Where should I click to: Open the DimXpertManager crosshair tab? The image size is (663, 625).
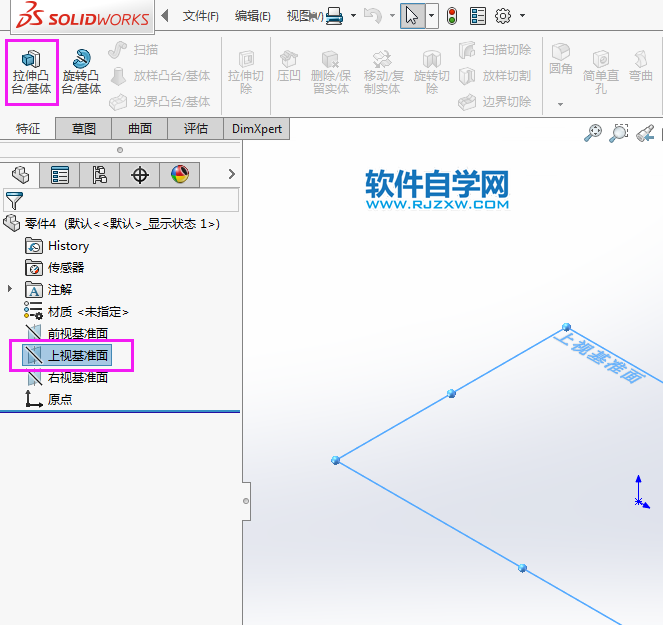point(140,175)
